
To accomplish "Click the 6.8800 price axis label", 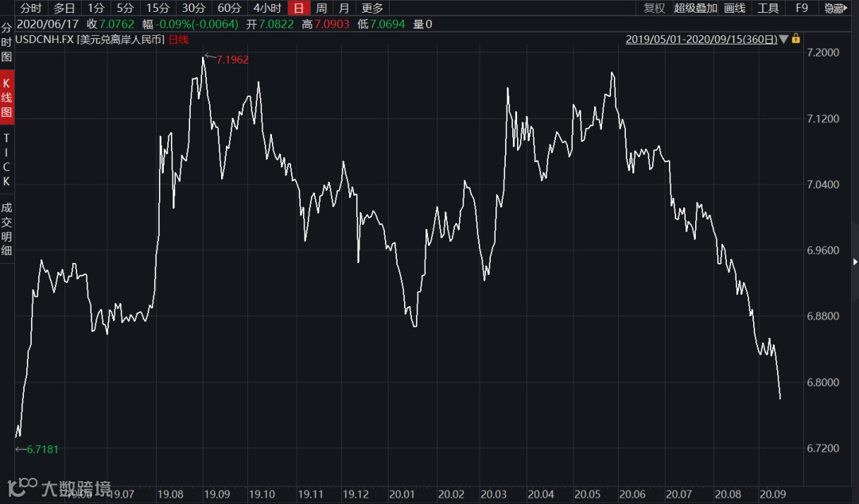I will click(823, 316).
